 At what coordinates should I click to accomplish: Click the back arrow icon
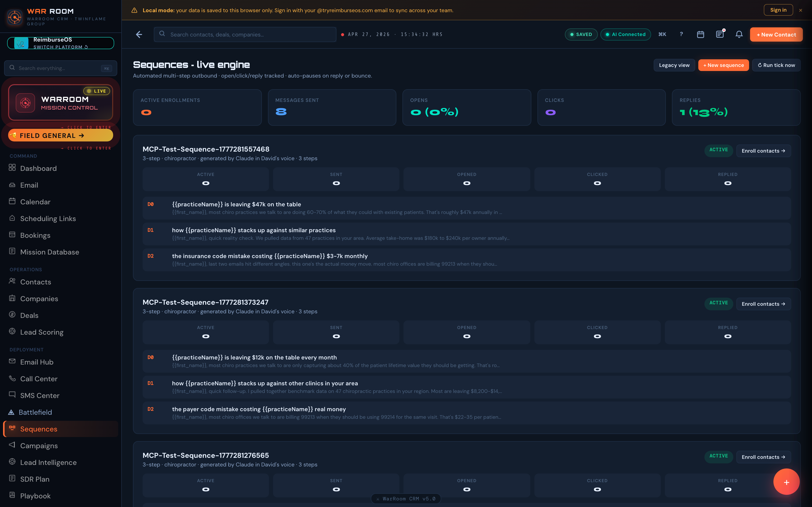pos(139,34)
